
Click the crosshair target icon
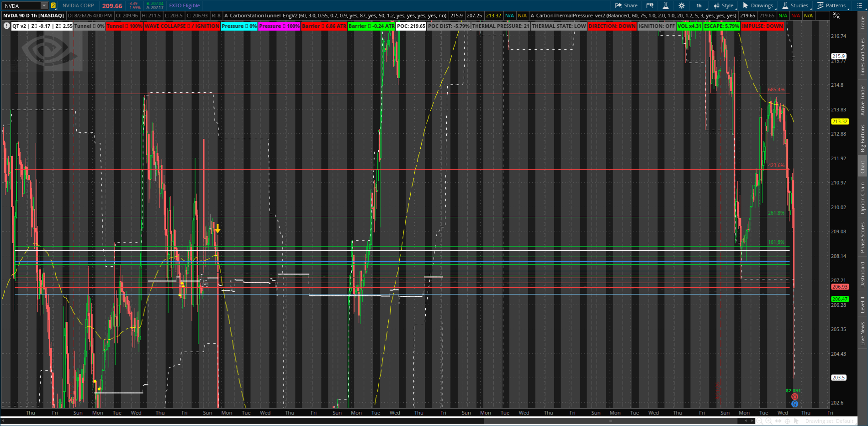tap(788, 421)
